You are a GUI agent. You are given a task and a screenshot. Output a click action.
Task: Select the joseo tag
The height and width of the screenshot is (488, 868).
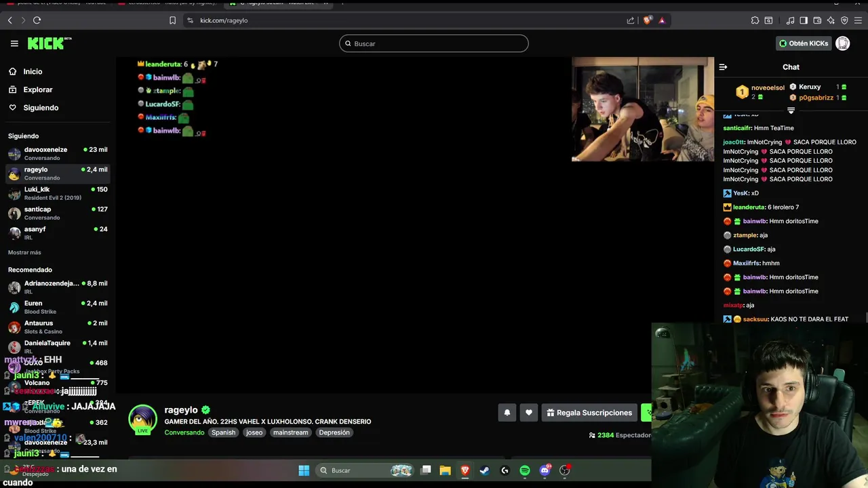point(254,432)
